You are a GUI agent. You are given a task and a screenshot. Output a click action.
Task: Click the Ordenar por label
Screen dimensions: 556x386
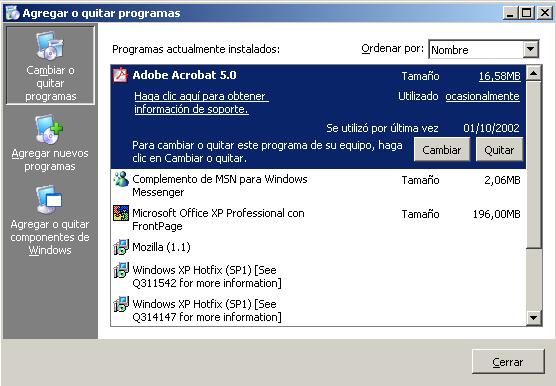click(x=393, y=48)
